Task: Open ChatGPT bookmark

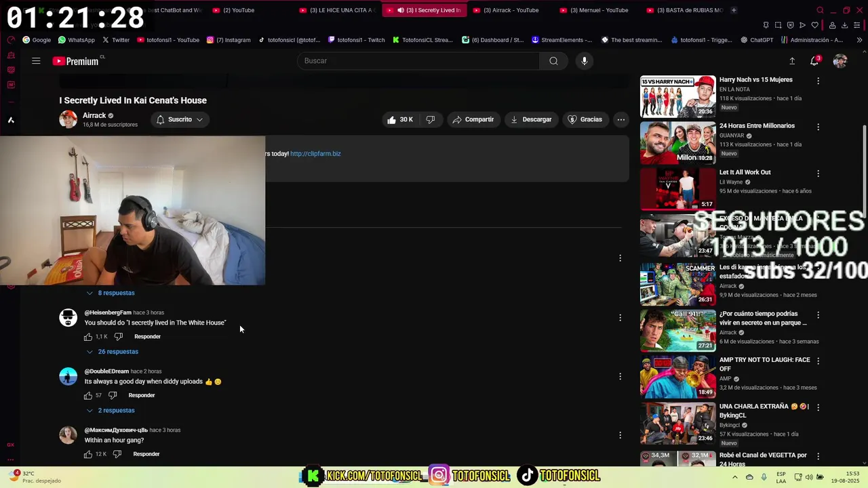Action: [x=756, y=40]
